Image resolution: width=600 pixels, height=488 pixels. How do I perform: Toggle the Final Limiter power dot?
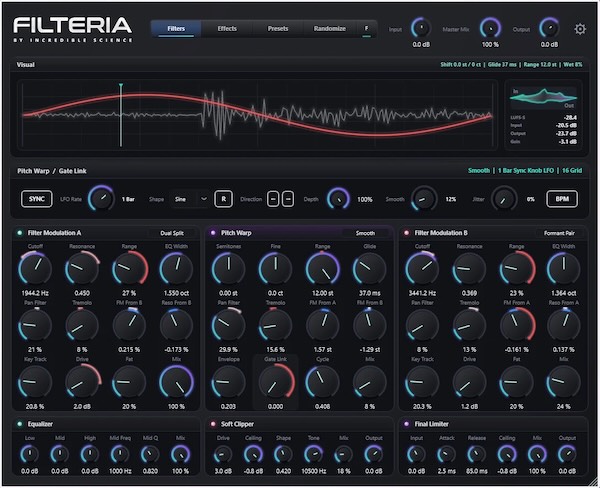[x=406, y=424]
